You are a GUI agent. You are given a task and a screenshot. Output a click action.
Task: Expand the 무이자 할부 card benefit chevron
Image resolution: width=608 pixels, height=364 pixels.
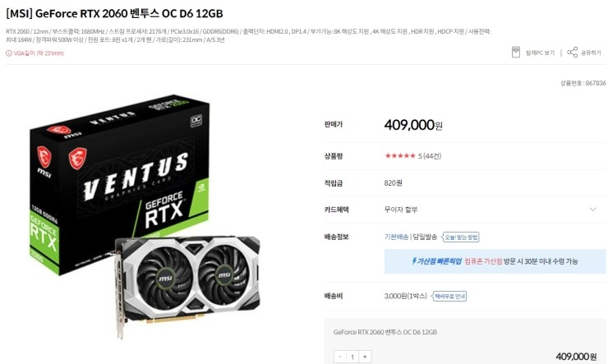[593, 210]
